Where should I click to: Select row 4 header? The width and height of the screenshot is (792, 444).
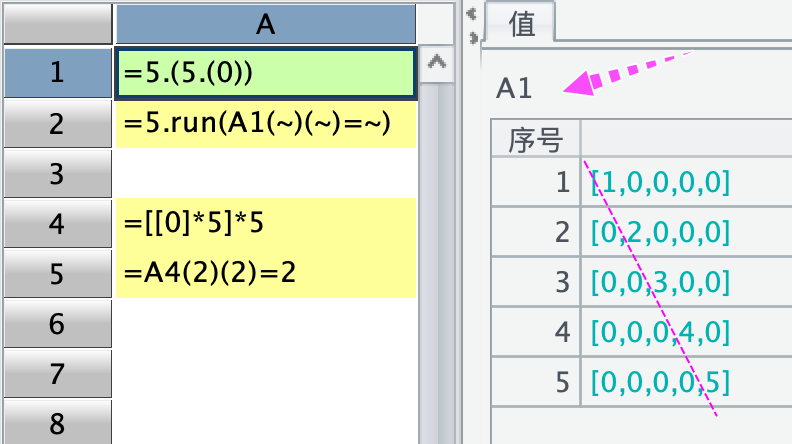pos(58,223)
